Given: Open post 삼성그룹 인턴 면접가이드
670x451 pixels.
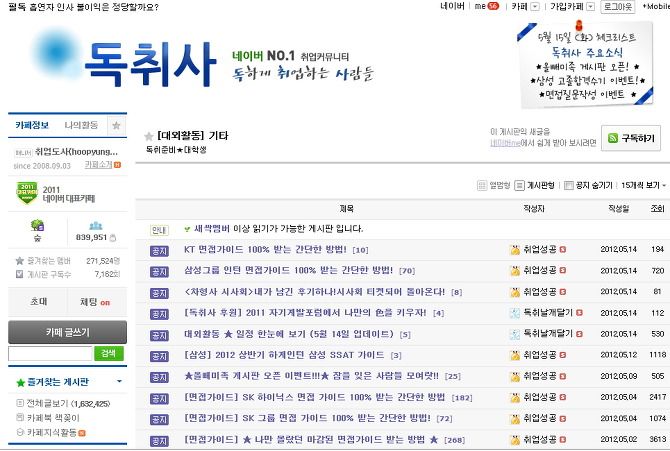Looking at the screenshot, I should click(x=288, y=270).
